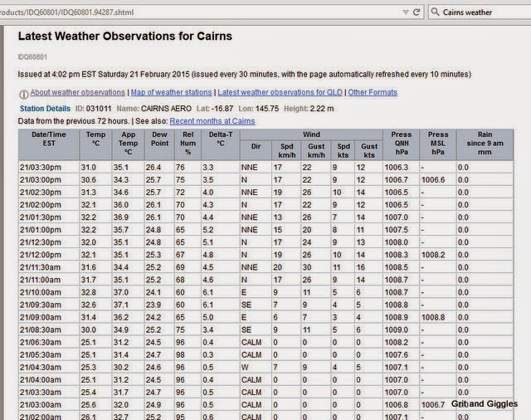The height and width of the screenshot is (420, 531).
Task: Click the station name 'CAIRNS AERO'
Action: pyautogui.click(x=166, y=109)
